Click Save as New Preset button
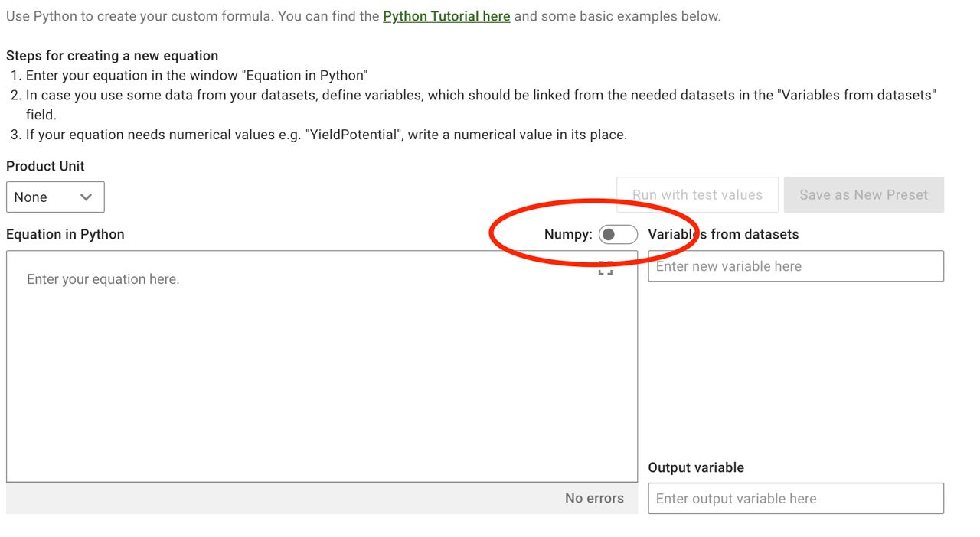This screenshot has height=537, width=980. (863, 195)
